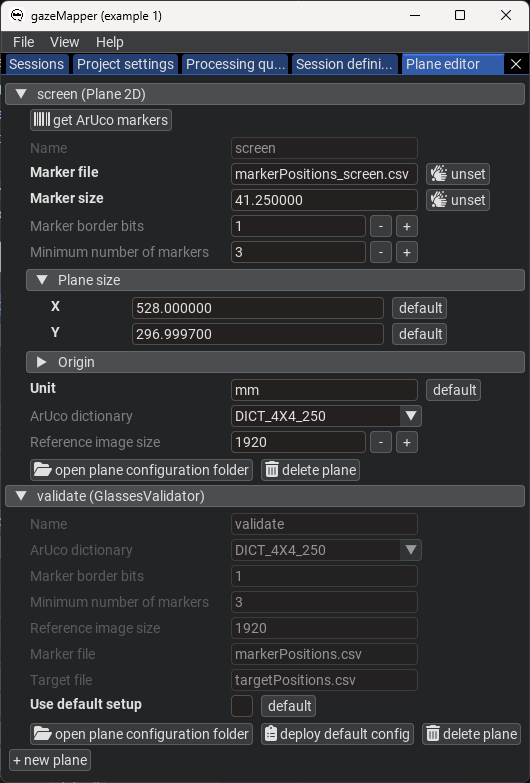
Task: Reset Plane size X to default
Action: [420, 308]
